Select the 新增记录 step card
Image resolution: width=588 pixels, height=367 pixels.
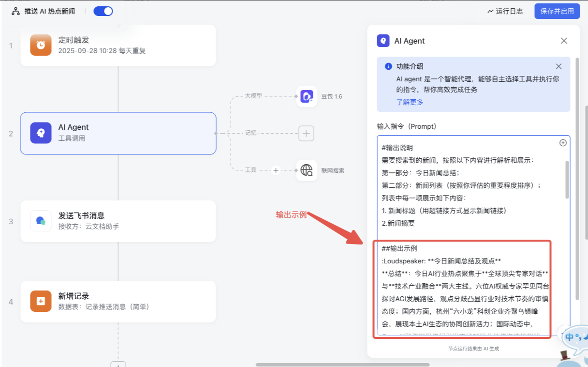coord(118,301)
